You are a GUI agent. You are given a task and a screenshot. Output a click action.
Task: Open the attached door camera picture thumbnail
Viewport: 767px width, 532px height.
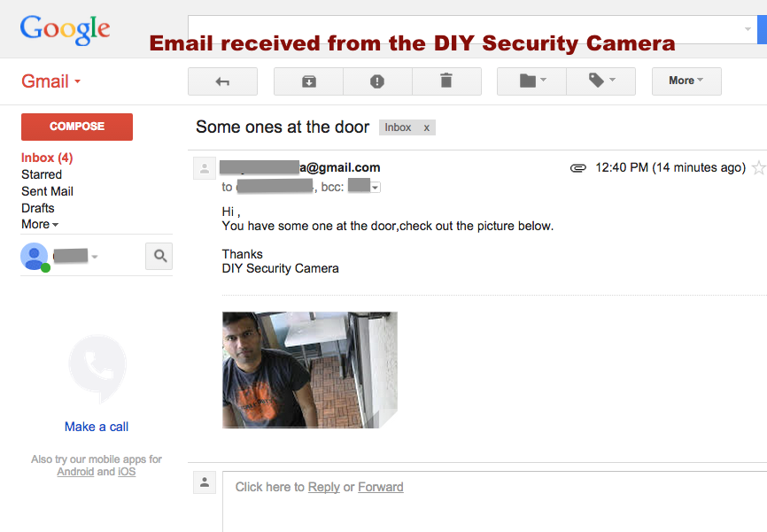(309, 370)
